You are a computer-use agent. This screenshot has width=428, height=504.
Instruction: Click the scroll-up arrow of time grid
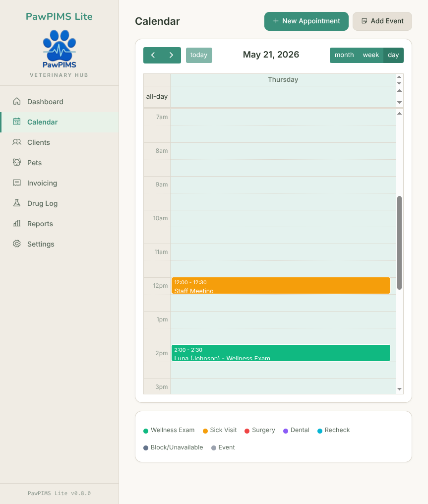[x=399, y=114]
